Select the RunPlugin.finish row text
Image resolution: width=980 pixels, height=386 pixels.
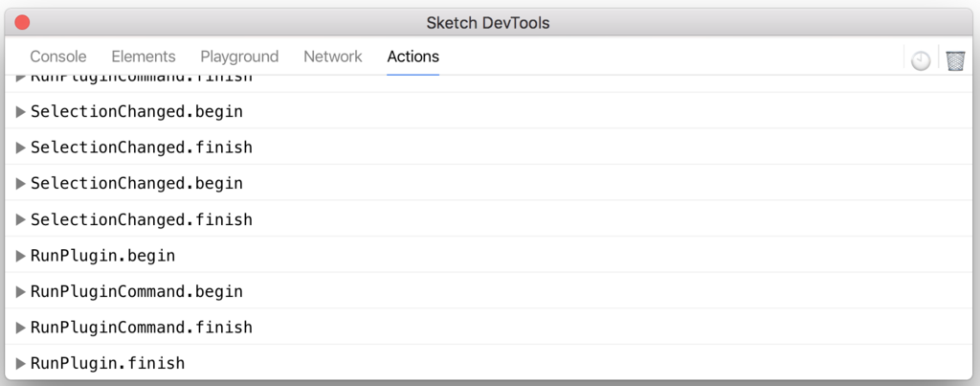(107, 363)
